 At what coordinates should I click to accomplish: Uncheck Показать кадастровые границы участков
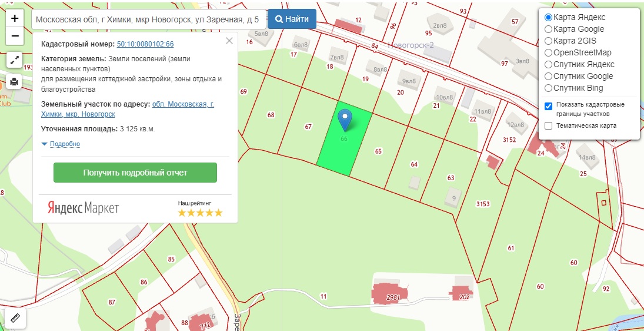click(x=549, y=106)
